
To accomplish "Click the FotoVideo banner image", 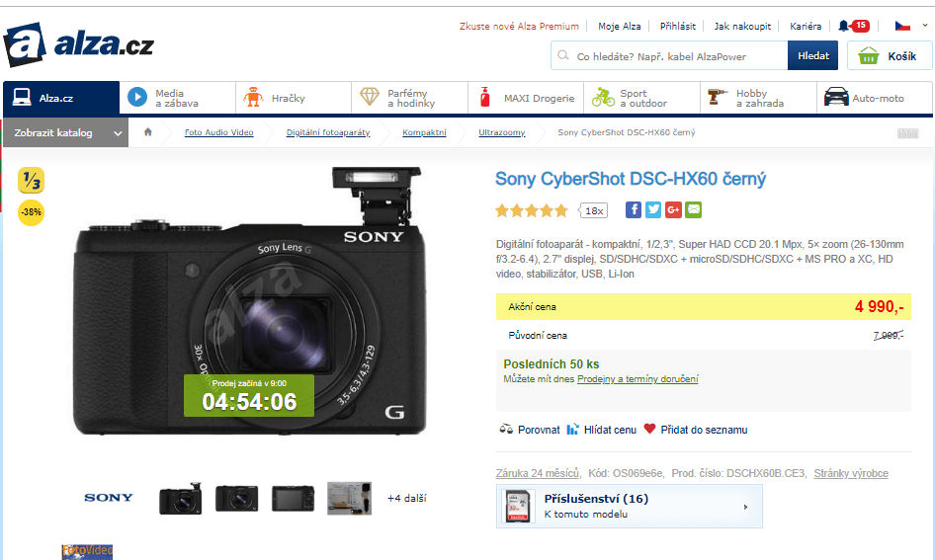I will [x=87, y=552].
